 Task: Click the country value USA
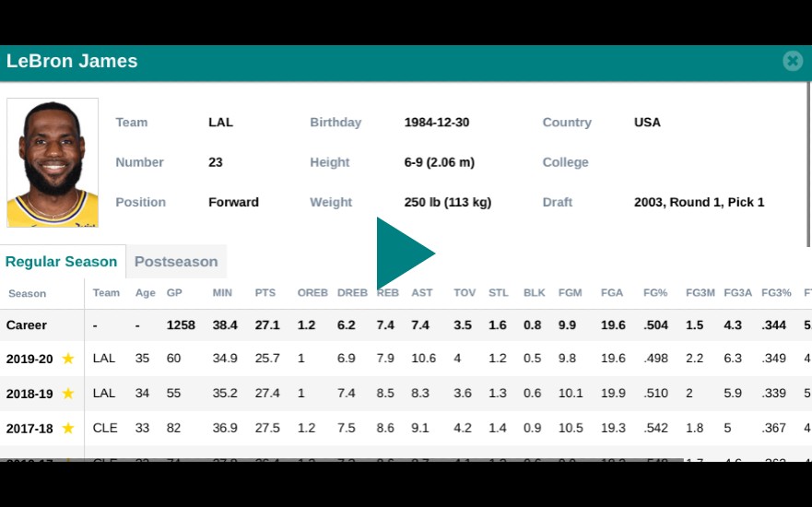[x=647, y=123]
